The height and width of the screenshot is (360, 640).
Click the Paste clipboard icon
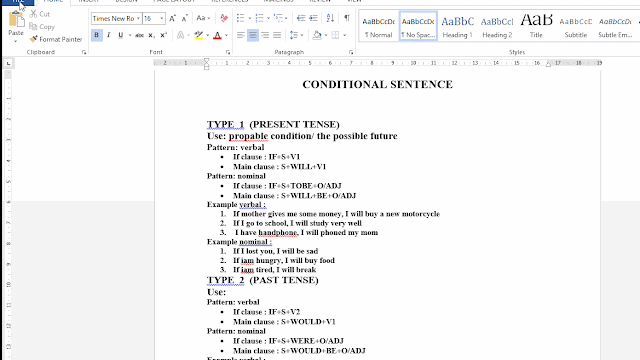tap(16, 19)
